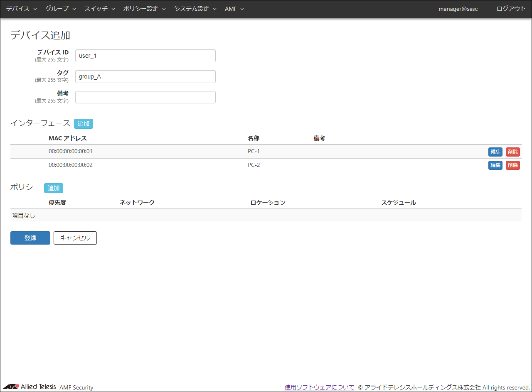The width and height of the screenshot is (532, 392).
Task: Open the デバイス dropdown menu
Action: tap(21, 9)
